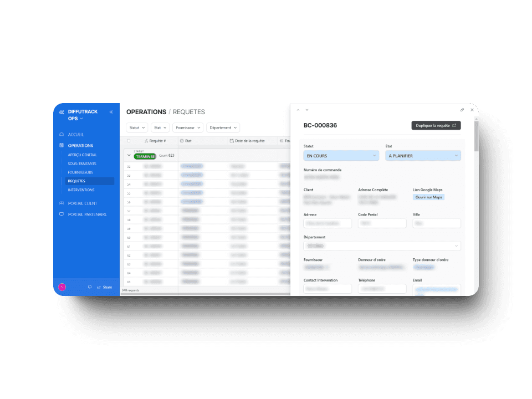Go to PORTAIL CLIENT
Viewport: 532px width, 399px height.
(83, 203)
